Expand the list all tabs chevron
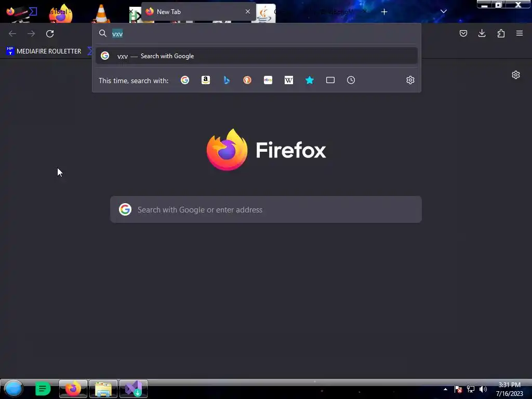This screenshot has width=532, height=399. (x=444, y=11)
